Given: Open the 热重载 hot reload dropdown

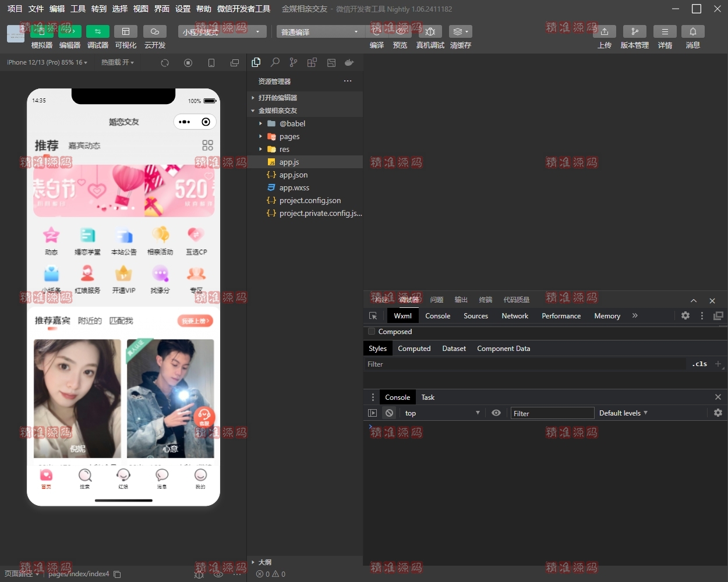Looking at the screenshot, I should [118, 62].
